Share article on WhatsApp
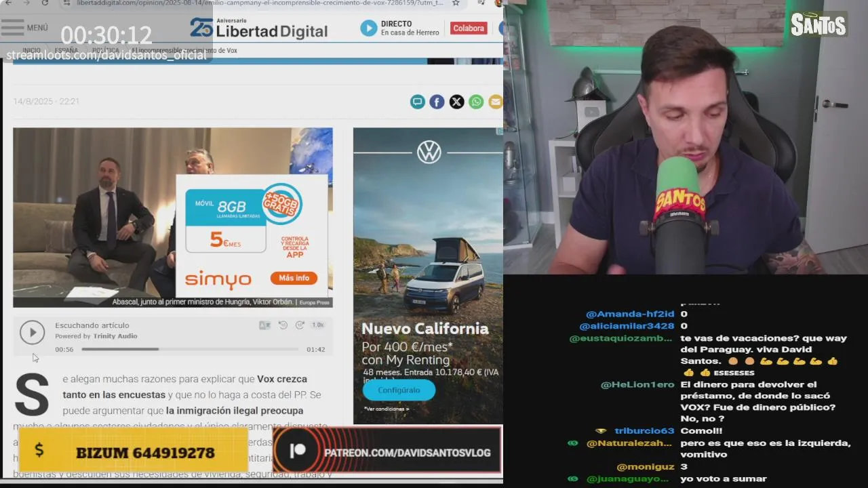 click(476, 102)
